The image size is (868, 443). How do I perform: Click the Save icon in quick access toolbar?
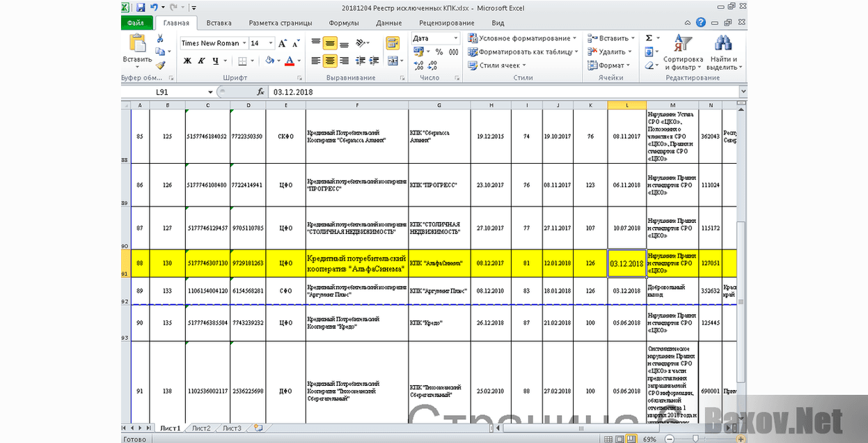141,8
